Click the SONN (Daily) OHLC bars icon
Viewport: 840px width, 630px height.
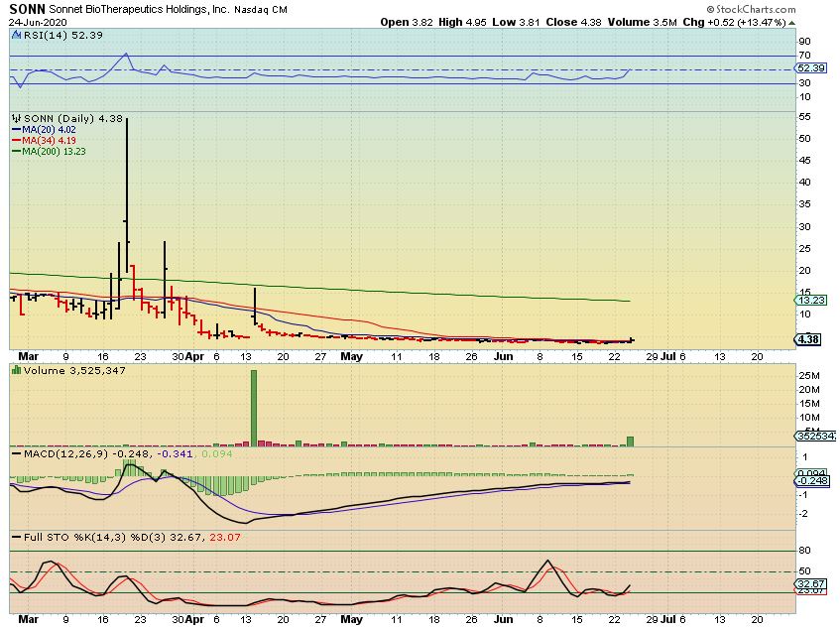point(15,118)
